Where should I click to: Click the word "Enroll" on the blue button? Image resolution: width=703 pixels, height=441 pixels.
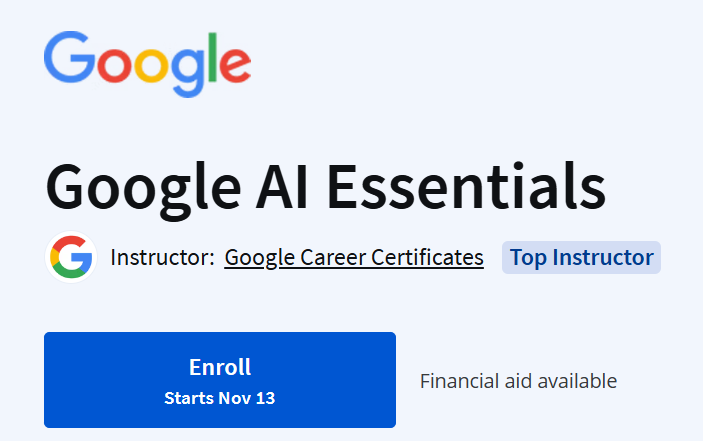(220, 367)
